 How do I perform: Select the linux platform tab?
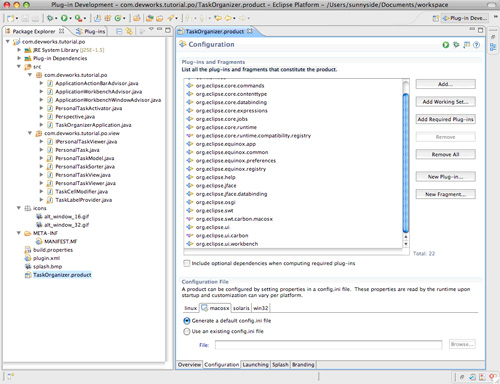(x=191, y=308)
